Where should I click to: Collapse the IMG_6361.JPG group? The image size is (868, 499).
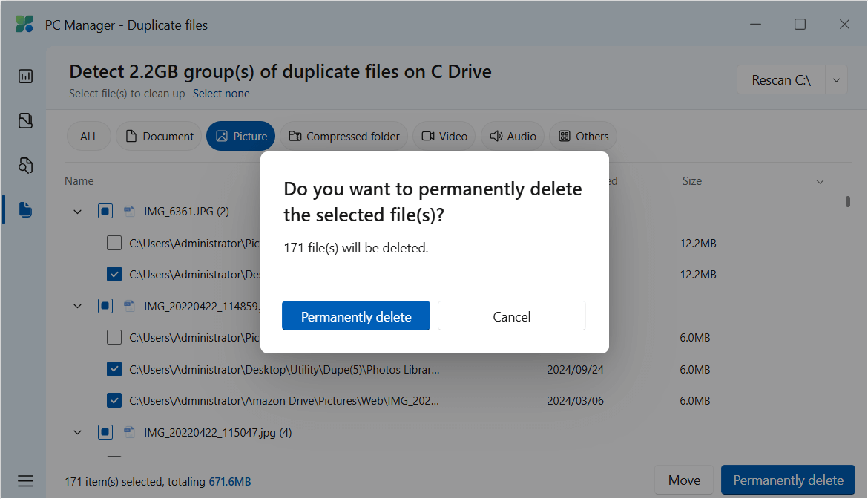click(77, 211)
